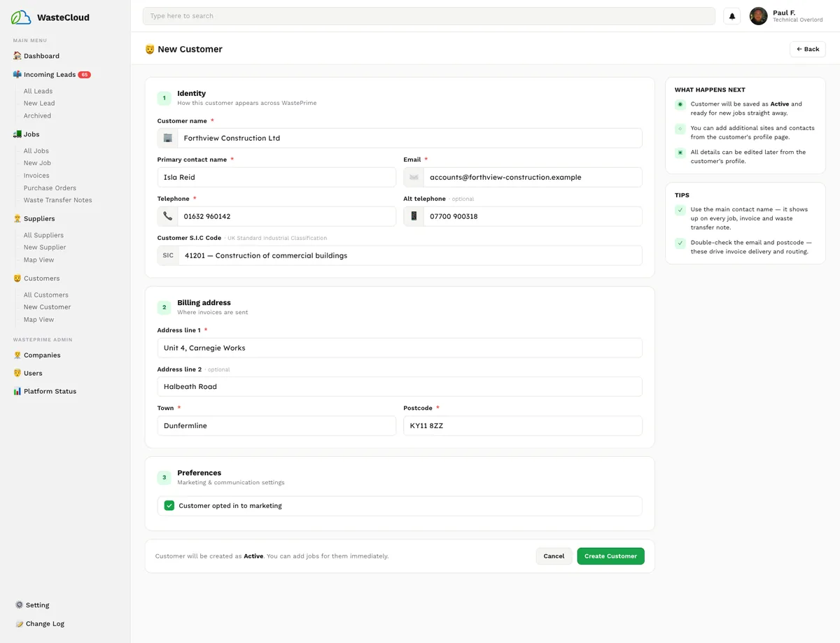Click the WasteCloud cloud logo icon
This screenshot has width=840, height=643.
[21, 17]
